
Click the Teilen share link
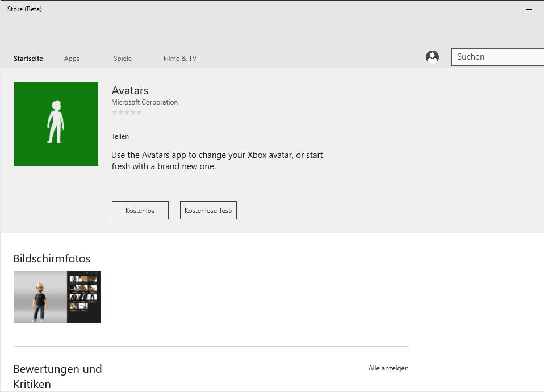[x=120, y=136]
